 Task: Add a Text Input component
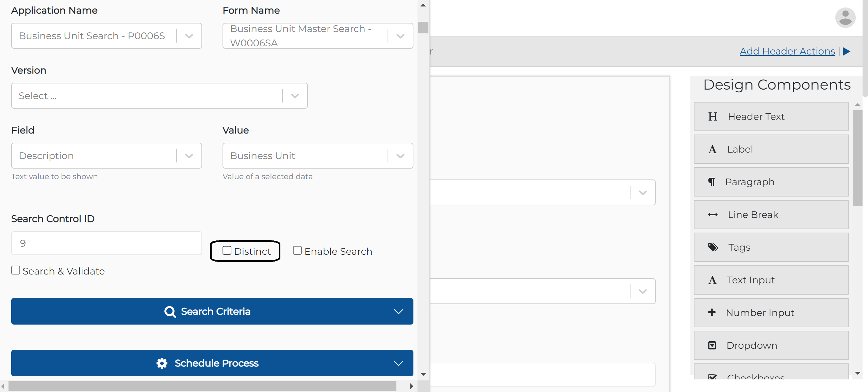771,280
